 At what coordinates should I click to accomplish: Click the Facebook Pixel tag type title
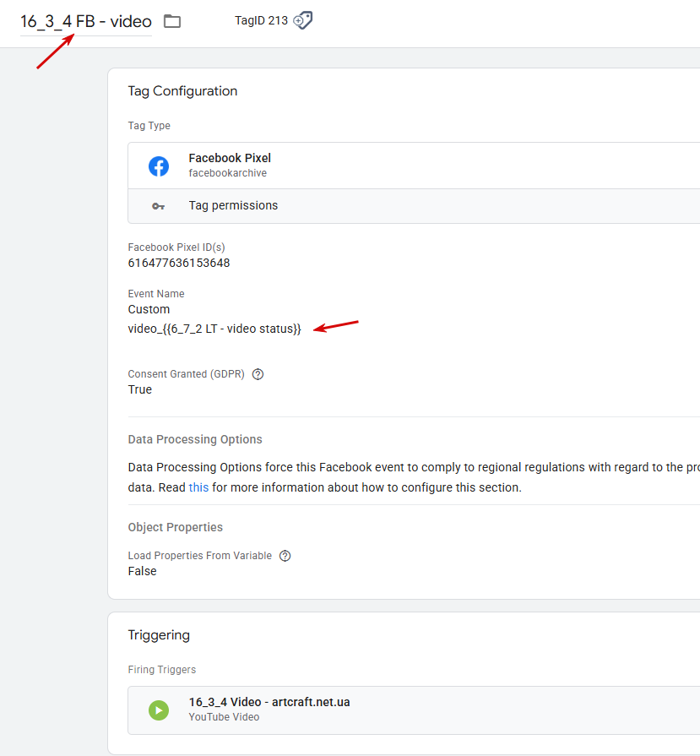tap(230, 158)
